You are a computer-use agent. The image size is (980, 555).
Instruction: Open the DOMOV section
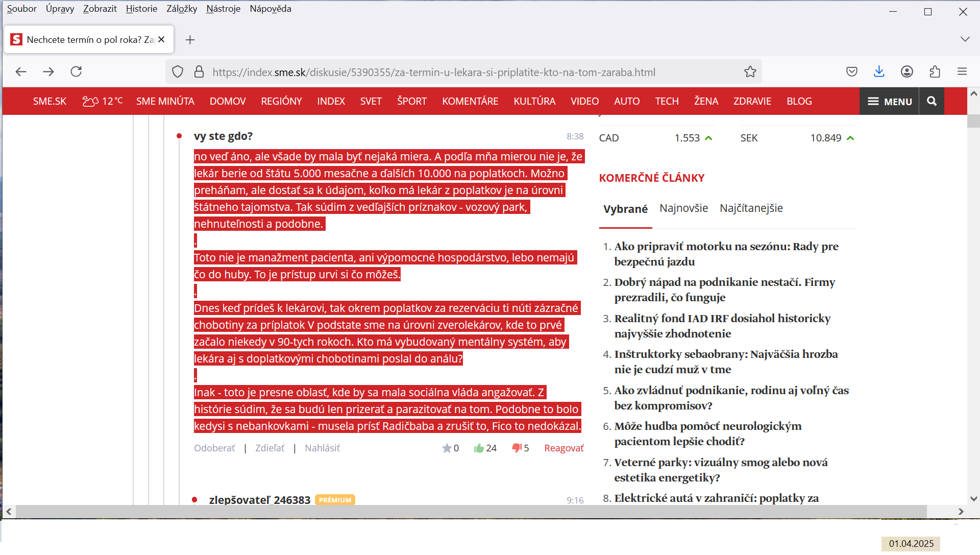tap(228, 101)
